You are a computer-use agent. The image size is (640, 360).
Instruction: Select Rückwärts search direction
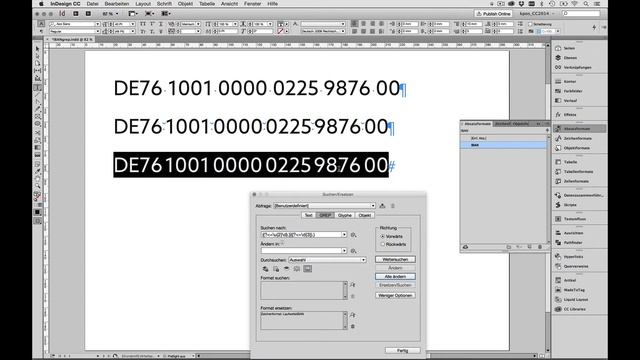tap(382, 244)
